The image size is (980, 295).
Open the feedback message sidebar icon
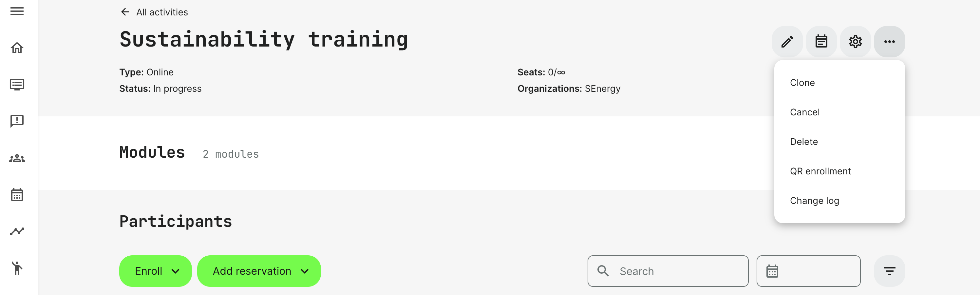coord(17,121)
